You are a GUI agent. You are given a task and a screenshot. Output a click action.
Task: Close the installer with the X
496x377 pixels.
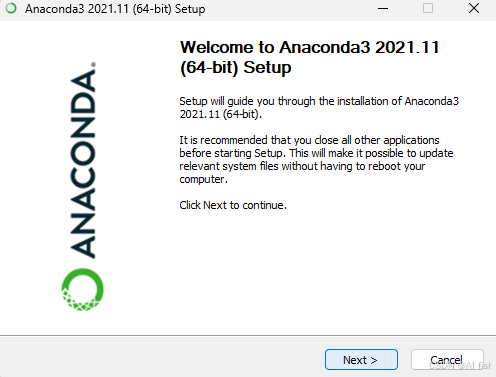(x=474, y=8)
